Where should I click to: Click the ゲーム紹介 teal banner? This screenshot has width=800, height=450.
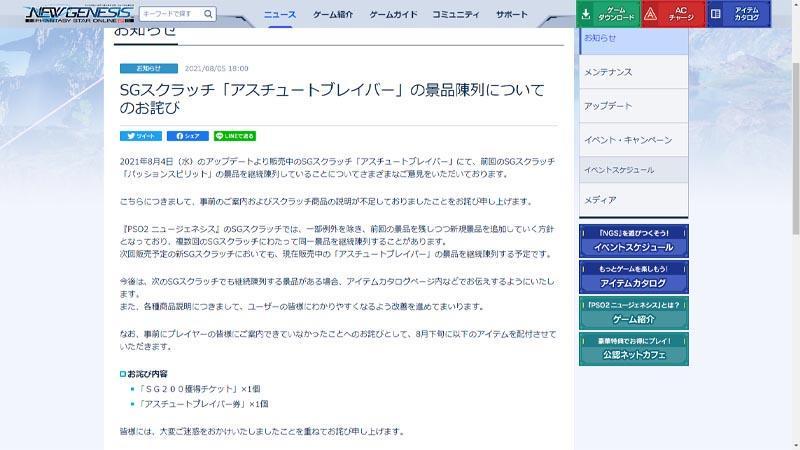pos(634,313)
